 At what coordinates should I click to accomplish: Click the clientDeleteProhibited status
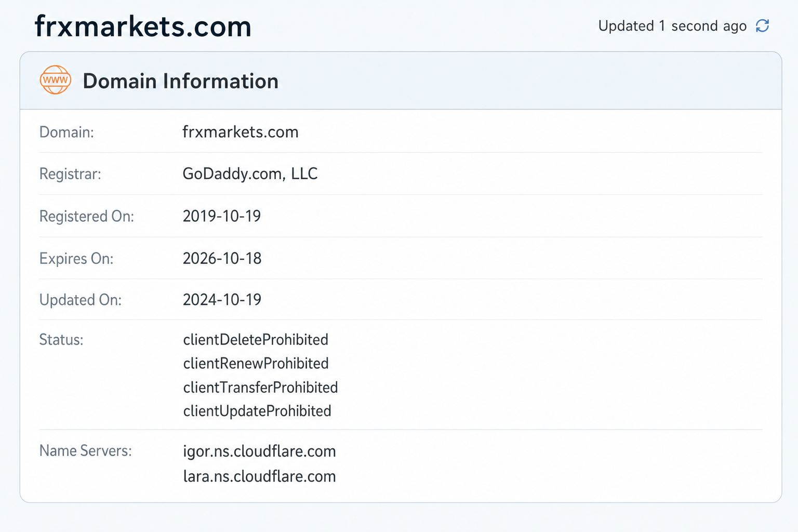coord(256,340)
